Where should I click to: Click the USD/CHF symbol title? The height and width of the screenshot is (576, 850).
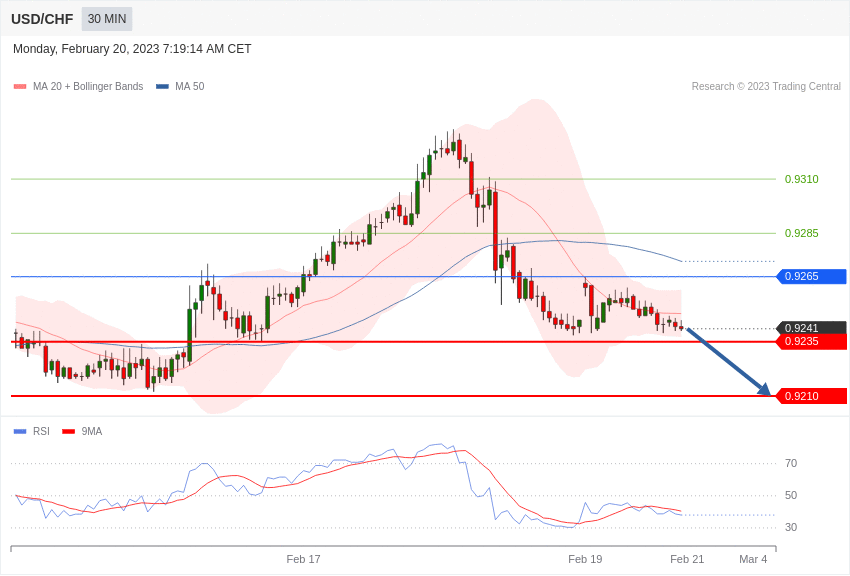pos(42,19)
